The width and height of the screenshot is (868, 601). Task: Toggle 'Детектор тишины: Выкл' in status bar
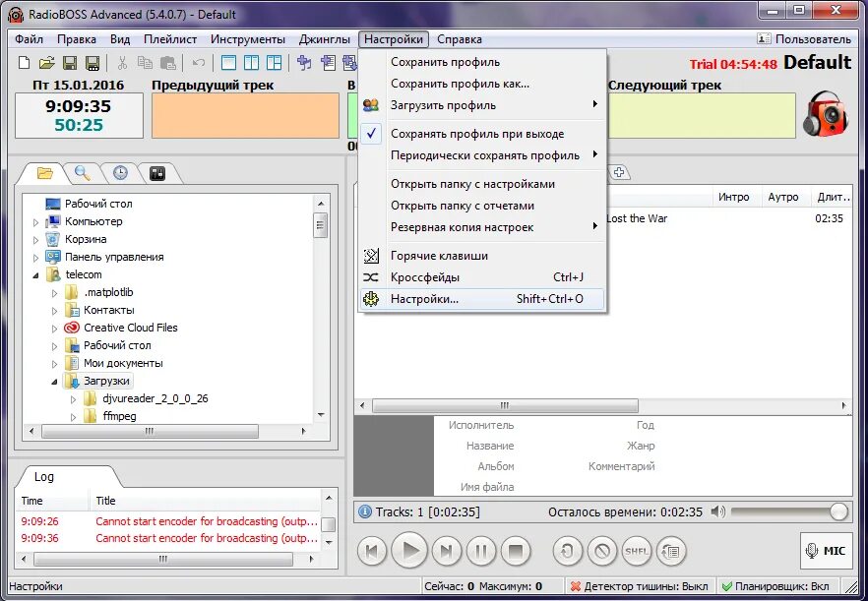[639, 586]
